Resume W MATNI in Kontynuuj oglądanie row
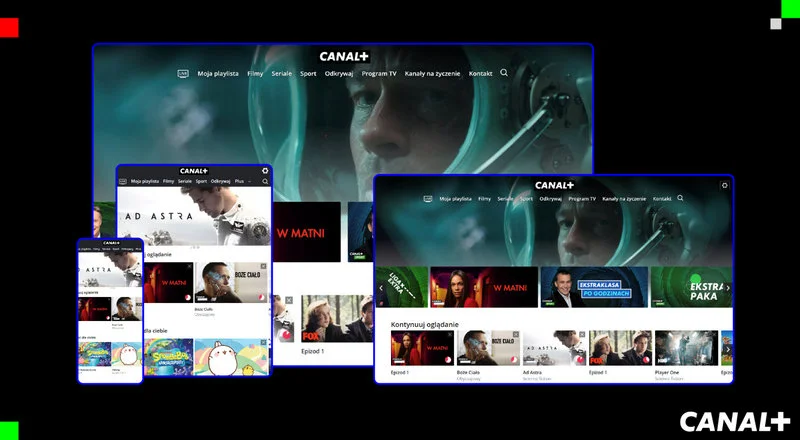The width and height of the screenshot is (800, 440). [x=422, y=348]
